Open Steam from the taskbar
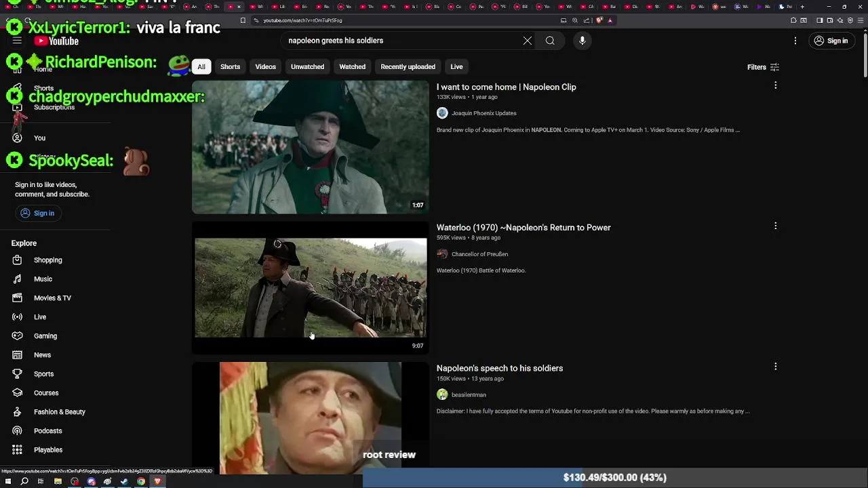 [x=124, y=481]
